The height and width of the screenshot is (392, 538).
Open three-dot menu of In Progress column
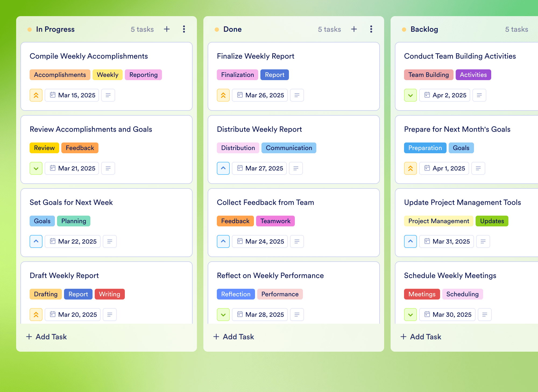[184, 29]
